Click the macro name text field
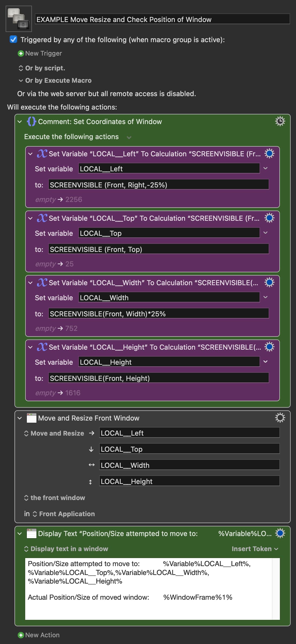The width and height of the screenshot is (296, 644). (x=162, y=19)
